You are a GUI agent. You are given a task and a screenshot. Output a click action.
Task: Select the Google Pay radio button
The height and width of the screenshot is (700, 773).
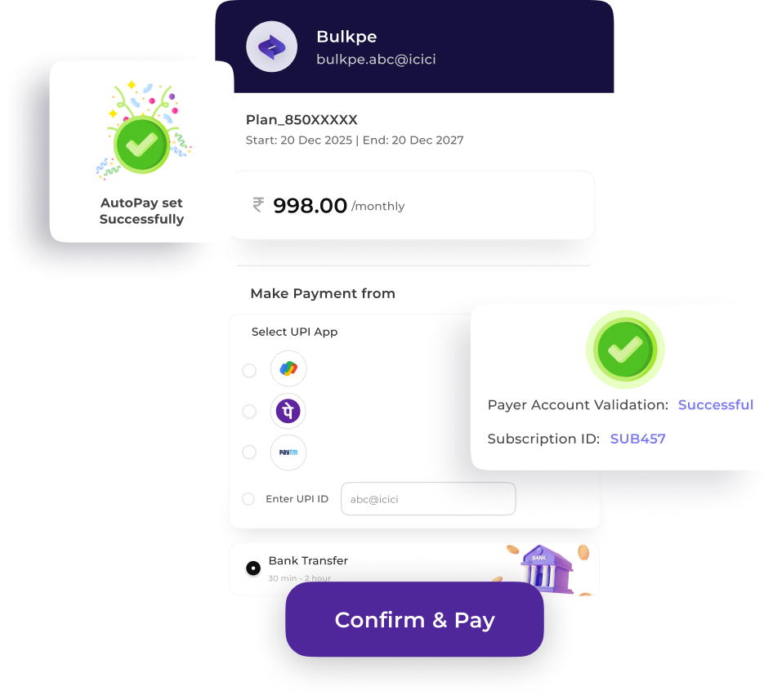pyautogui.click(x=249, y=370)
